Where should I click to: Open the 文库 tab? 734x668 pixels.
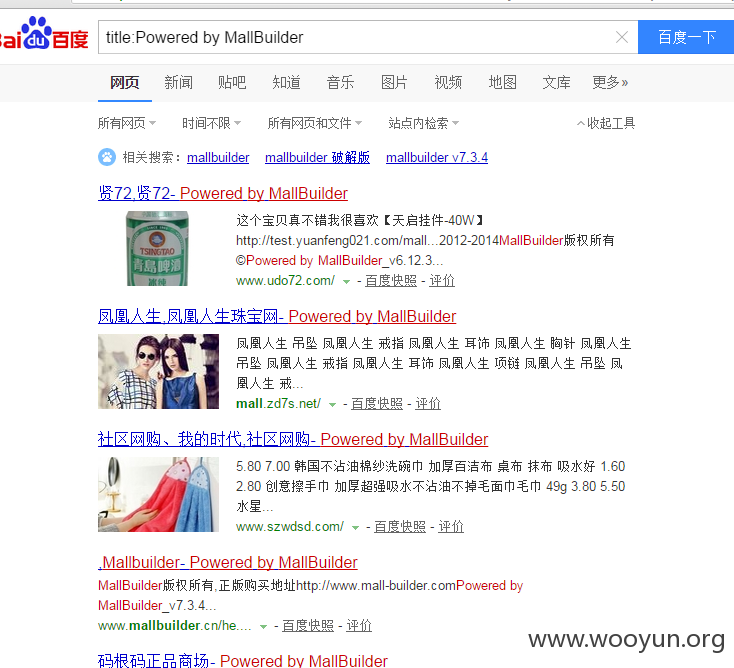tap(556, 82)
